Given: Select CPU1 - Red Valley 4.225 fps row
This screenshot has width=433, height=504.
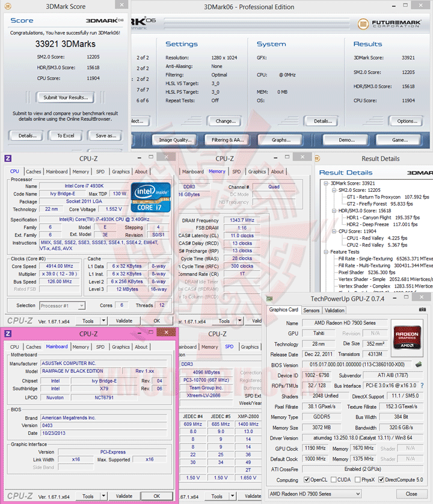Looking at the screenshot, I should pyautogui.click(x=376, y=238).
